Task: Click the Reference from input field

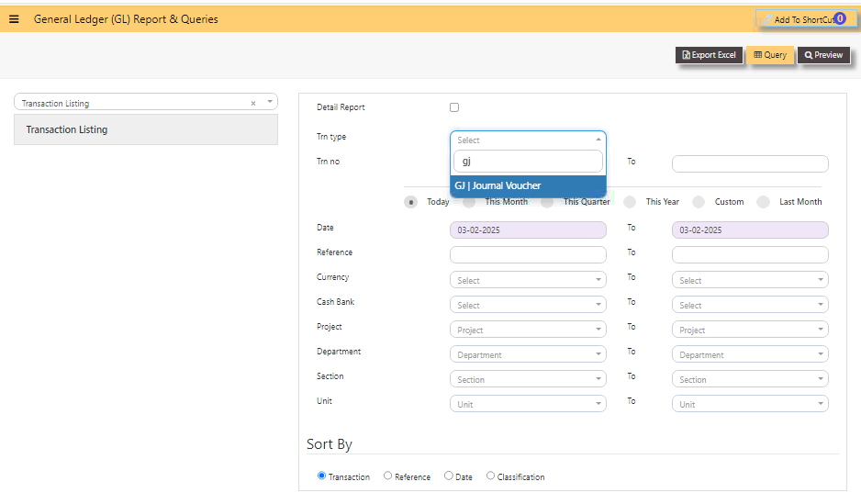Action: 528,254
